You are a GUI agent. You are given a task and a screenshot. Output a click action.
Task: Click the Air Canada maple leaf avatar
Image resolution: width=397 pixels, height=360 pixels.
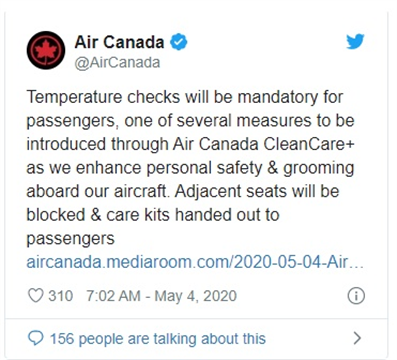coord(46,50)
